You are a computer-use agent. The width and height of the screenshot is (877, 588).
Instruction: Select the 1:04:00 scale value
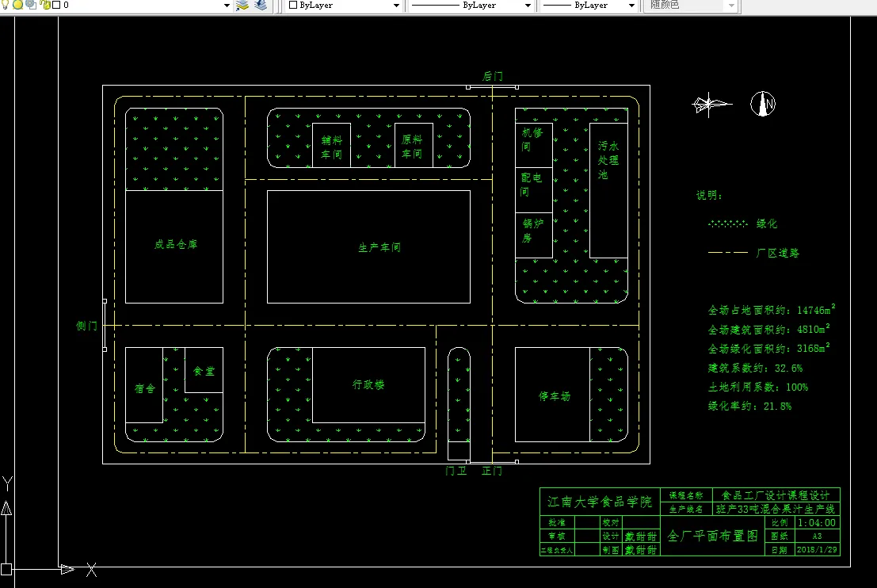pos(817,522)
